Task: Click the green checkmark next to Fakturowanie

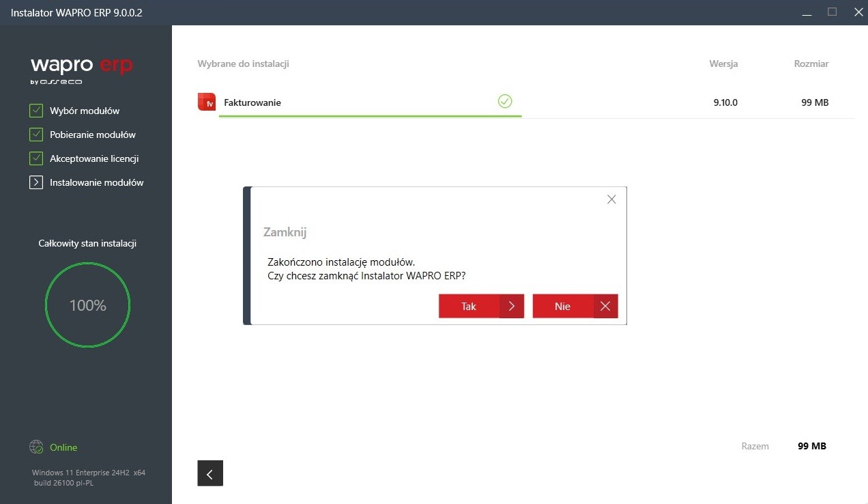Action: pos(505,100)
